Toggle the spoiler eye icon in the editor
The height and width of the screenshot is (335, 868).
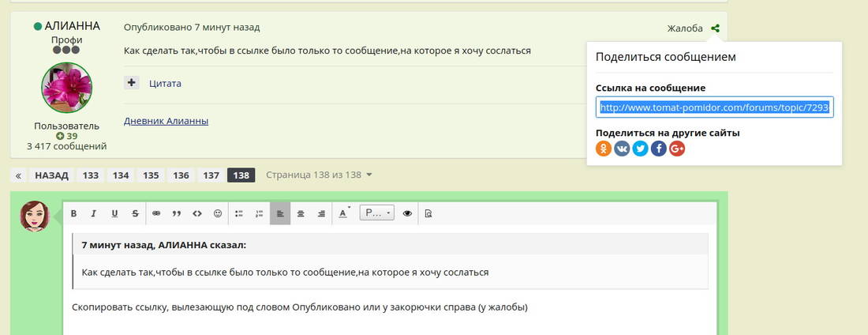407,213
